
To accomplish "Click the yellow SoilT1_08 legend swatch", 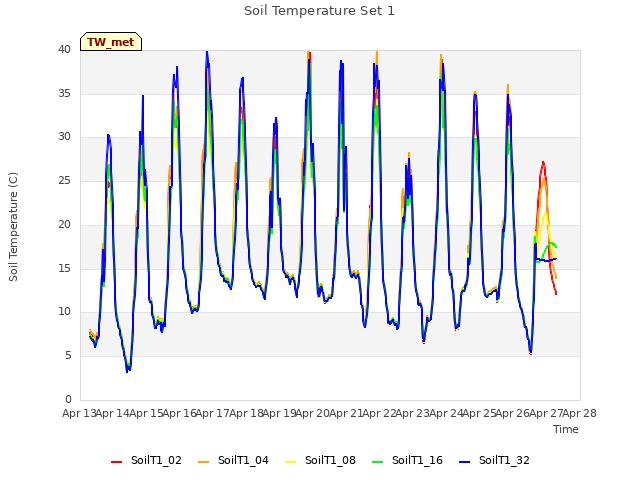I will [290, 462].
